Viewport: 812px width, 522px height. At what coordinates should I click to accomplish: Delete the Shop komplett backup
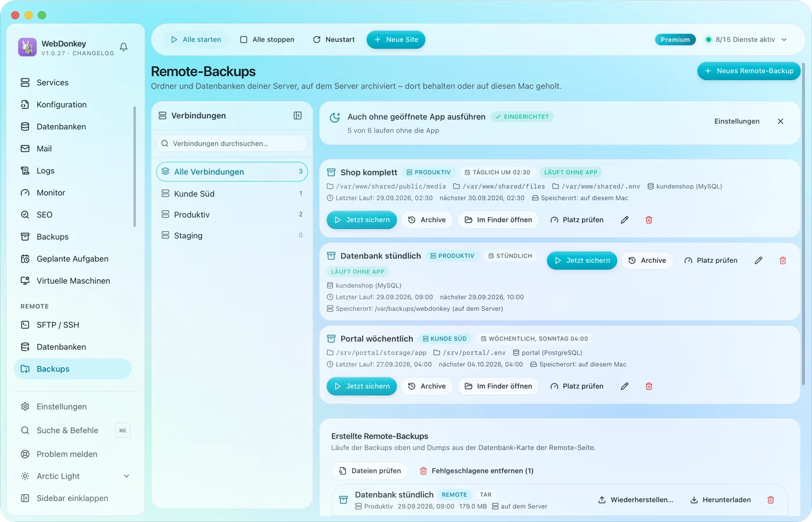pyautogui.click(x=649, y=220)
